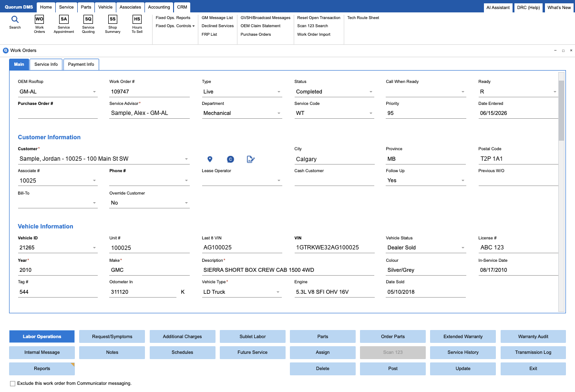
Task: Expand the Customer selection dropdown
Action: point(186,159)
